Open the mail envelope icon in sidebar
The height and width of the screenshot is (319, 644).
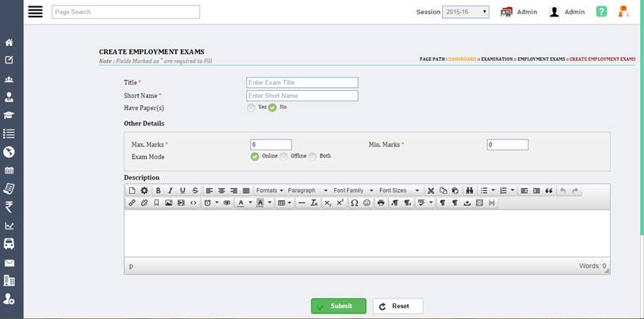(x=10, y=263)
